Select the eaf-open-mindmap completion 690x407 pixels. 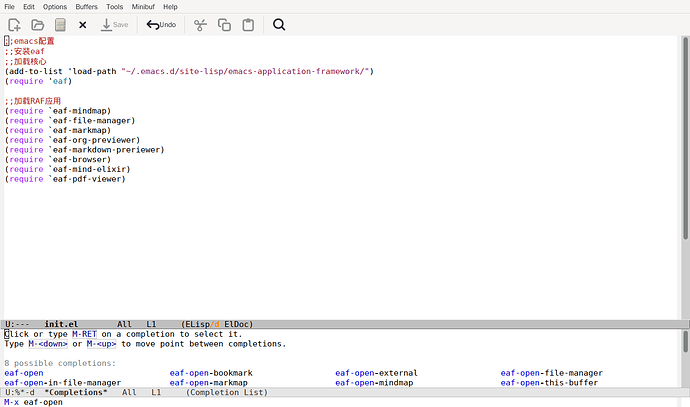pos(374,383)
